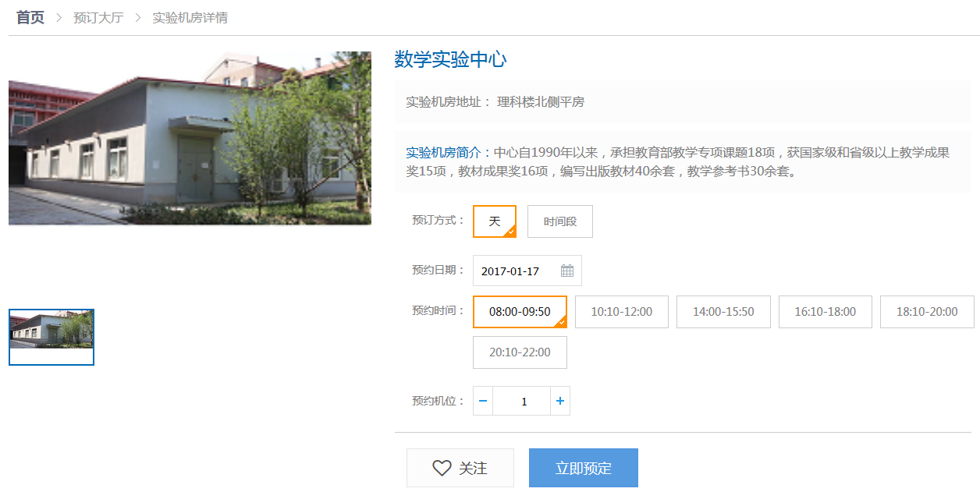Select the 10:10-12:00 time slot

tap(622, 312)
